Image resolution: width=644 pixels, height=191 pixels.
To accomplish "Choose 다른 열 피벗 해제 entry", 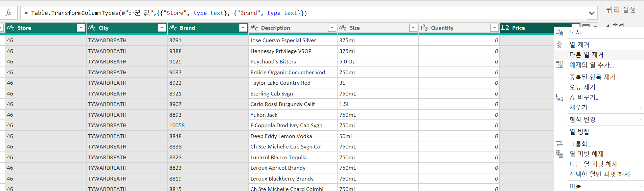I will click(599, 164).
